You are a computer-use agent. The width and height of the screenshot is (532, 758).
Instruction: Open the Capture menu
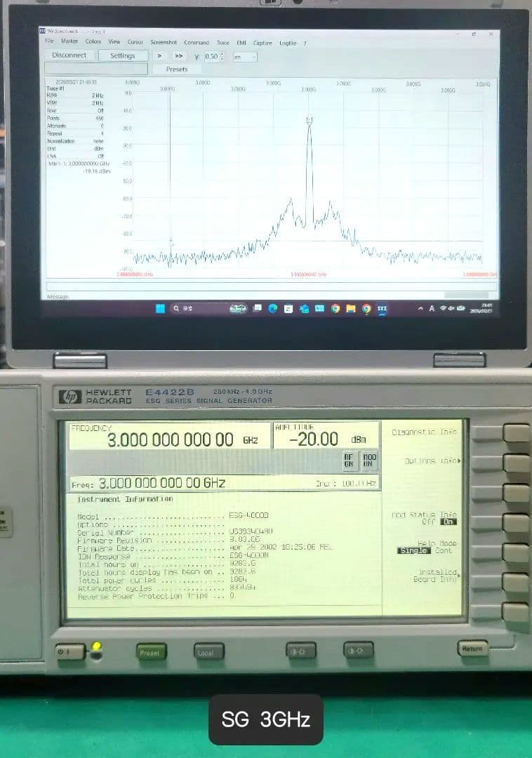(262, 43)
